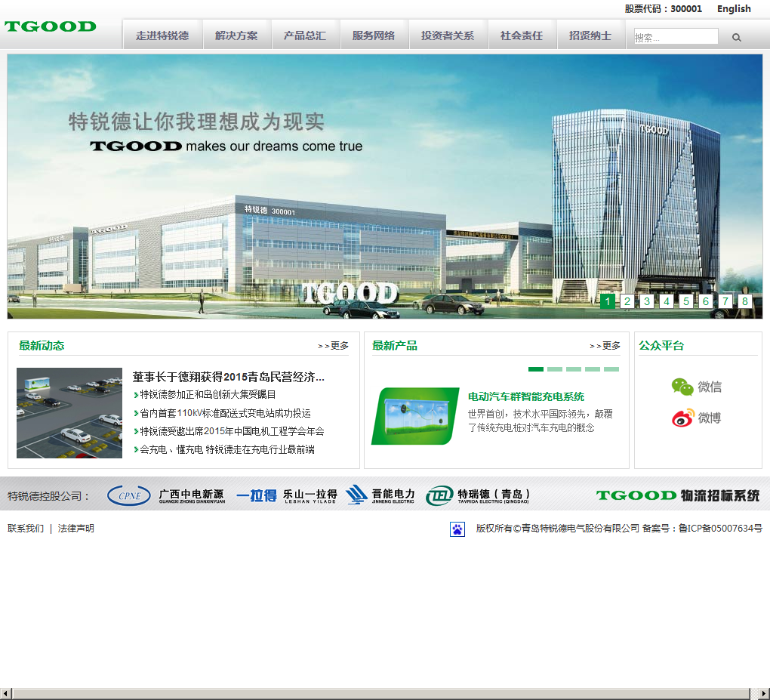Screen dimensions: 770x700
Task: Click the horizontal scrollbar left arrow
Action: pyautogui.click(x=5, y=694)
